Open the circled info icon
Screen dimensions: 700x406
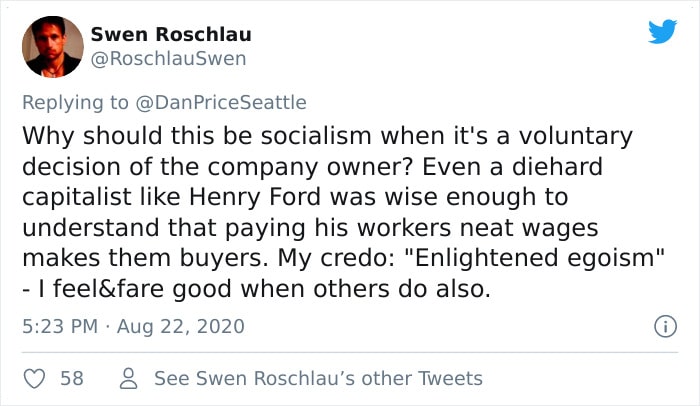665,326
